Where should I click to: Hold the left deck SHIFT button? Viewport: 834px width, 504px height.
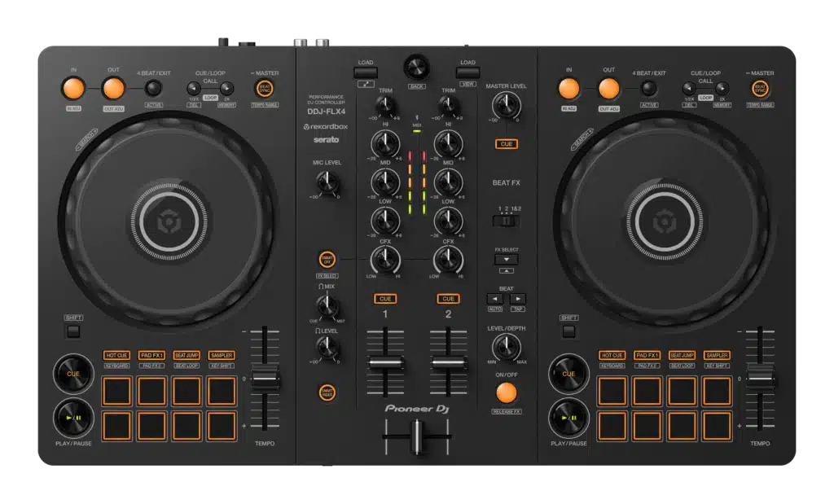point(73,331)
